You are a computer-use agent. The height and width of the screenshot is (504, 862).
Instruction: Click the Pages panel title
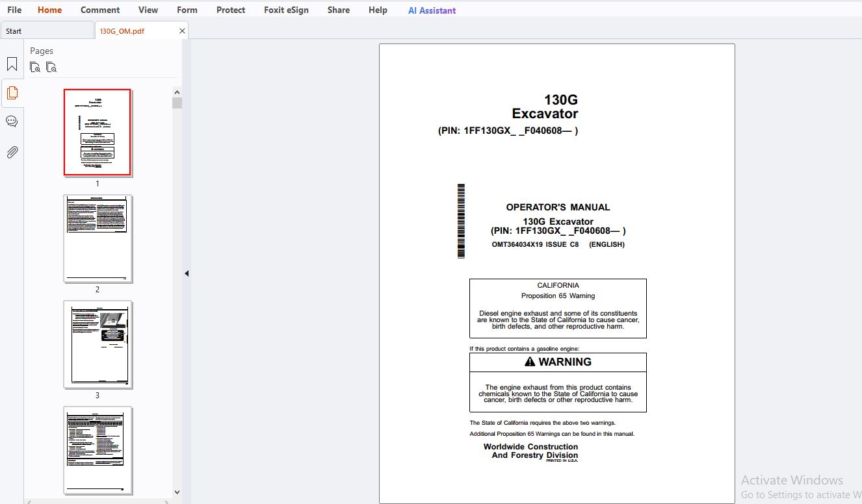[42, 51]
